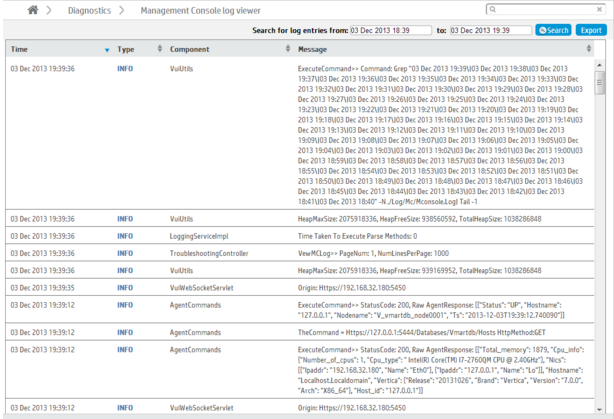Click the Home icon in breadcrumb
This screenshot has width=614, height=419.
pyautogui.click(x=32, y=10)
